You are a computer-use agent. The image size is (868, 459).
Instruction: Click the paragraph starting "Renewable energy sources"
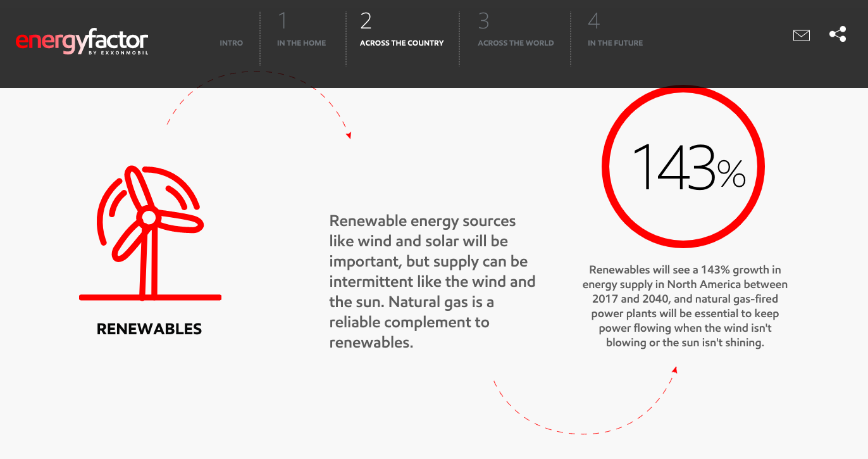coord(433,282)
